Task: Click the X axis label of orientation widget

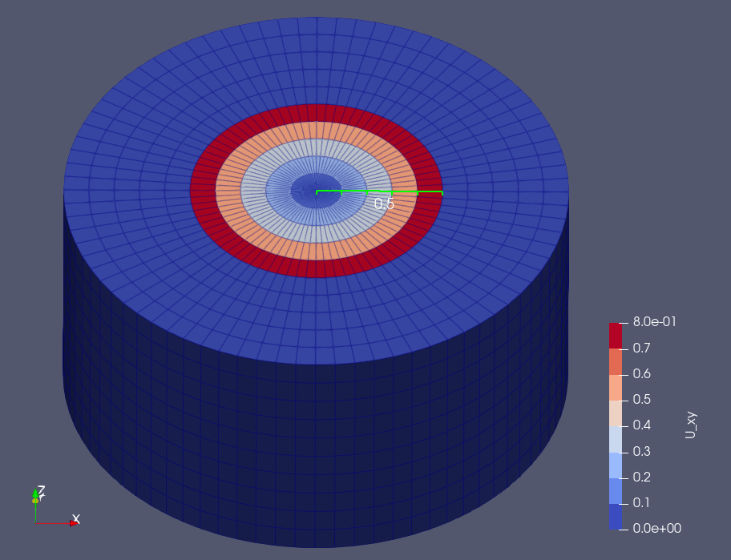Action: pyautogui.click(x=76, y=518)
